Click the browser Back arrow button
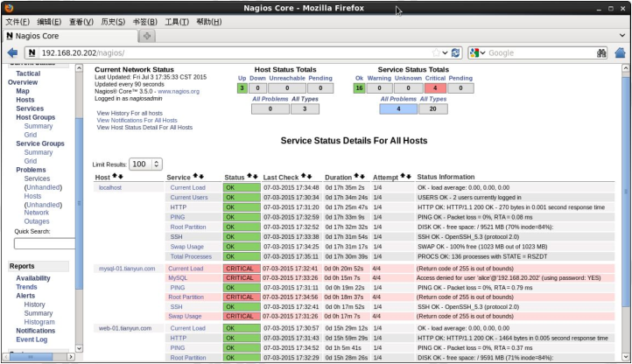 click(x=12, y=52)
